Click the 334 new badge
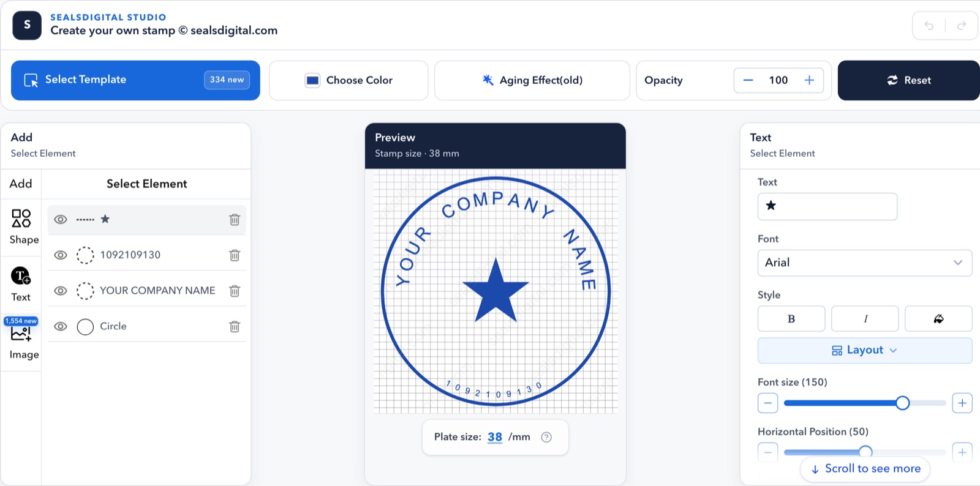The image size is (980, 486). (227, 80)
